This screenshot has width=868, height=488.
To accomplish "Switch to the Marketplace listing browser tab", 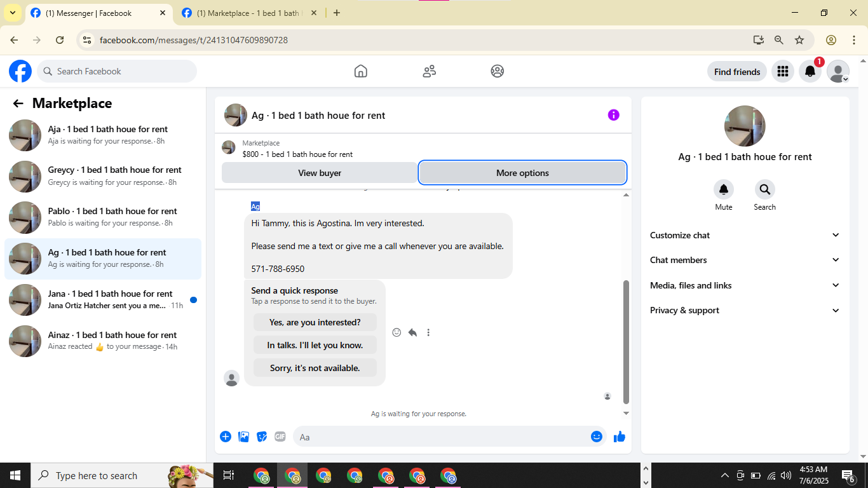I will point(248,13).
